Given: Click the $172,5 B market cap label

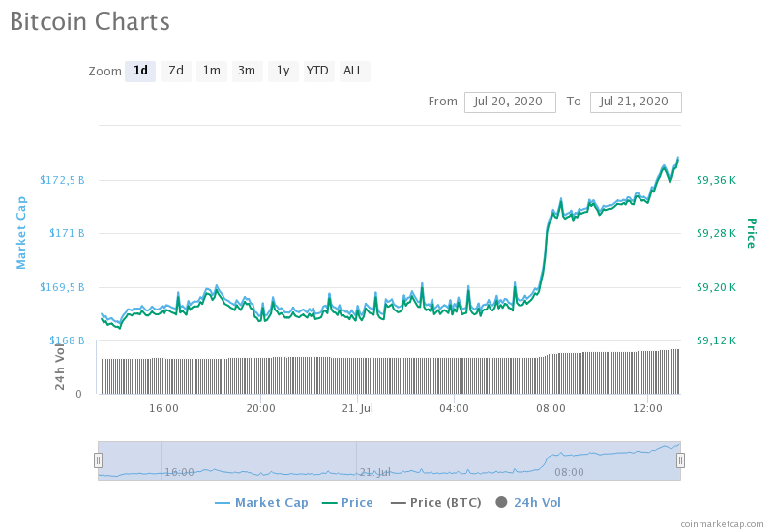Looking at the screenshot, I should click(62, 180).
